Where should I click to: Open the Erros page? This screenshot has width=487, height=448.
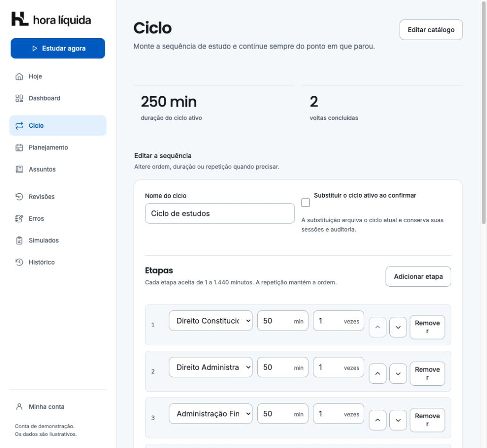pos(58,218)
